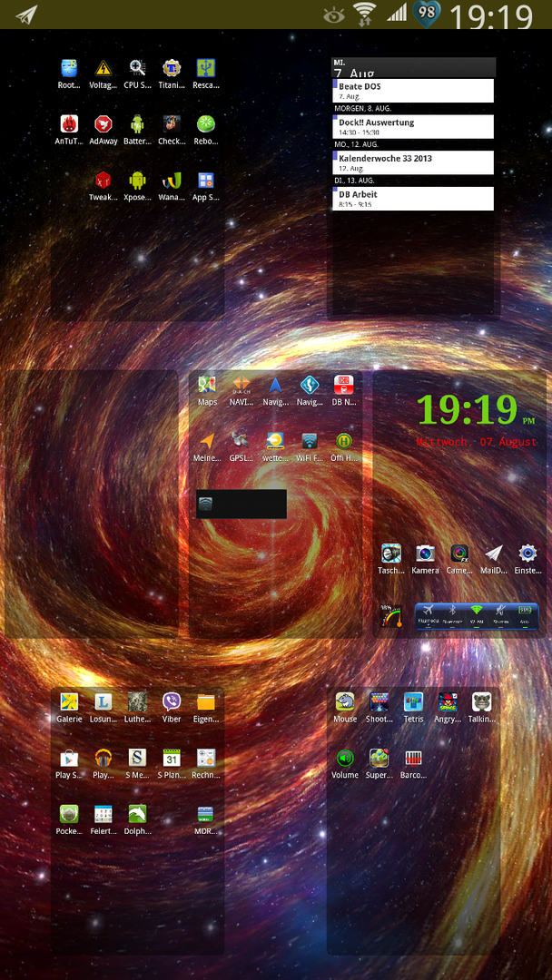The height and width of the screenshot is (980, 552).
Task: Launch the Öffi H bus-stop app
Action: pos(344,441)
